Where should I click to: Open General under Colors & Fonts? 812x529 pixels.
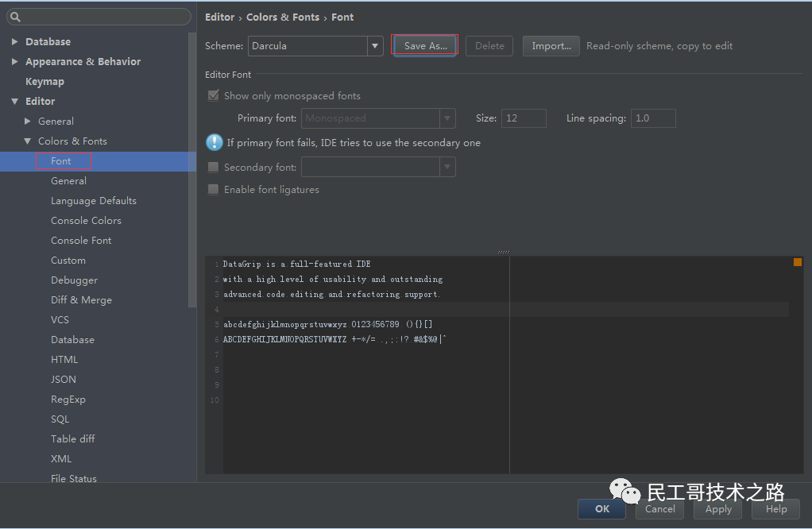68,180
